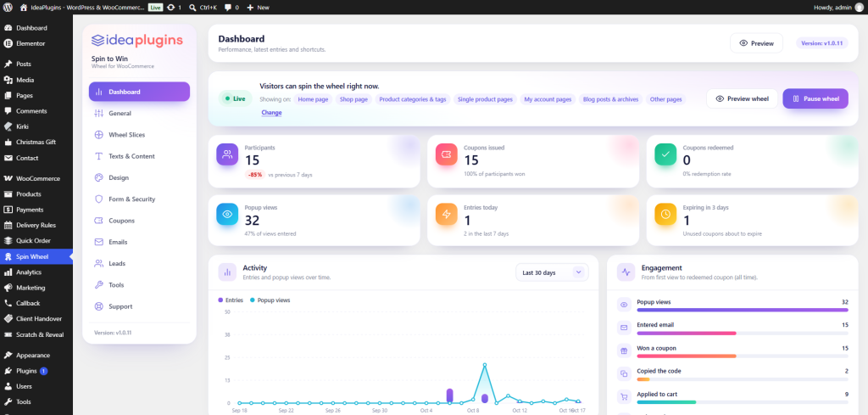Screen dimensions: 868x415
Task: Open the Emails tab
Action: [x=140, y=242]
